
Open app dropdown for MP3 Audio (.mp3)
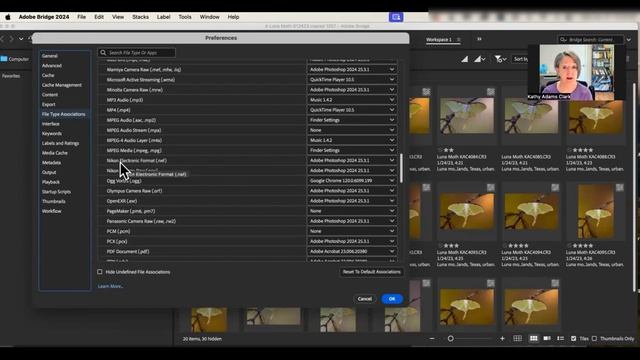point(352,100)
